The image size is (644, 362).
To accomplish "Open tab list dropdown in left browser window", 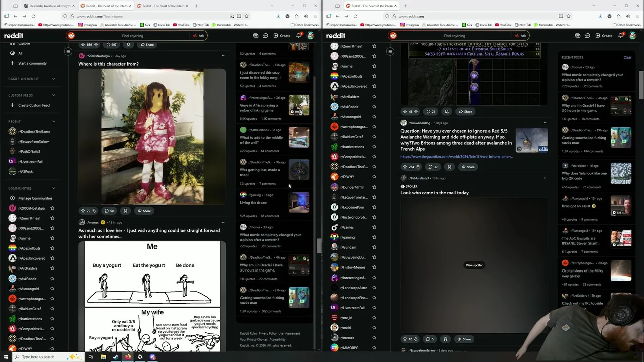I will coord(272,6).
